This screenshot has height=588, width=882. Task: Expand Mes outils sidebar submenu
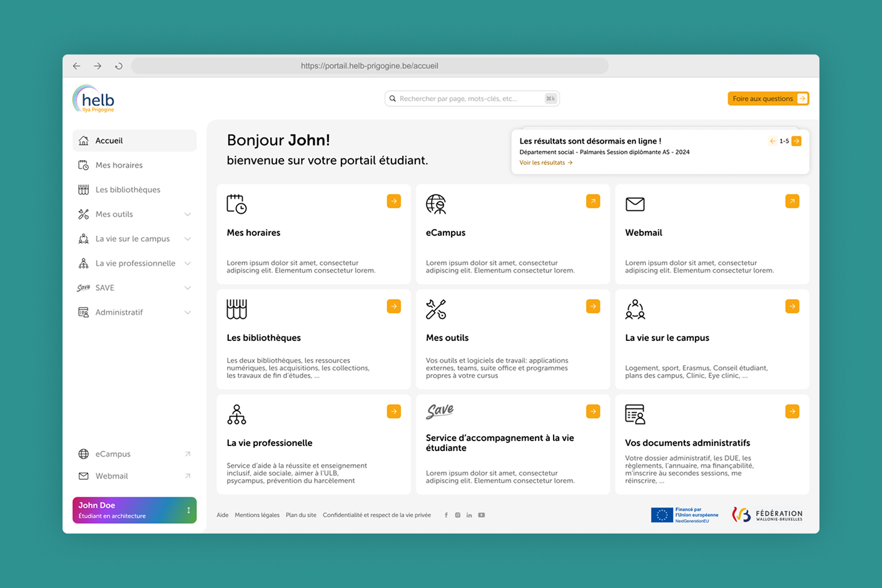click(188, 215)
